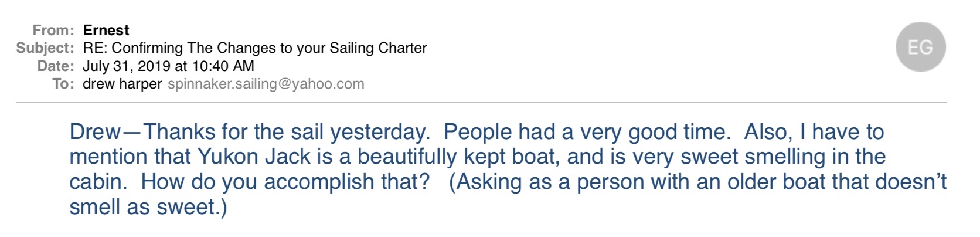980x237 pixels.
Task: Click the From: header label
Action: [x=53, y=30]
